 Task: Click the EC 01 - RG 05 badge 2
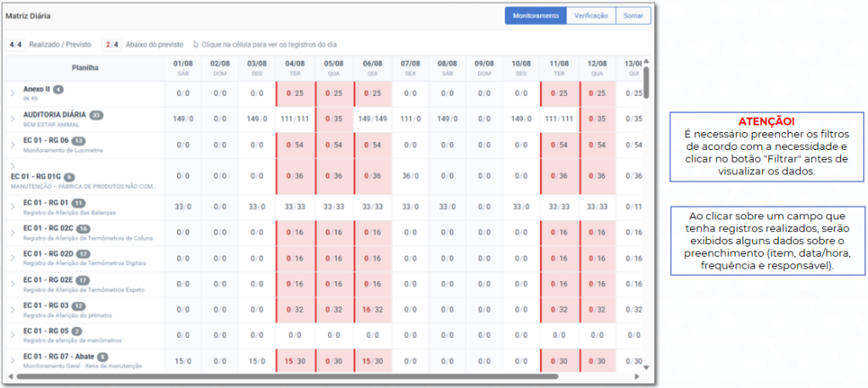coord(77,331)
